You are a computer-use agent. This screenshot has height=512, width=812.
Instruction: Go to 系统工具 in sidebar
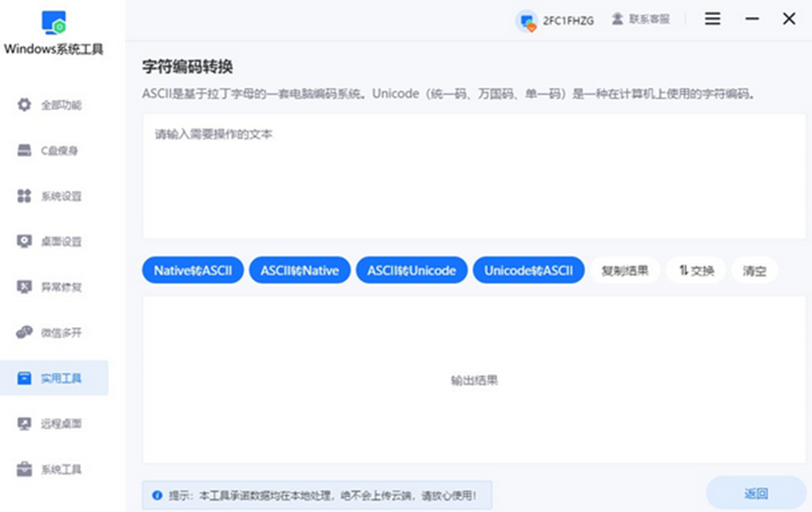[54, 469]
